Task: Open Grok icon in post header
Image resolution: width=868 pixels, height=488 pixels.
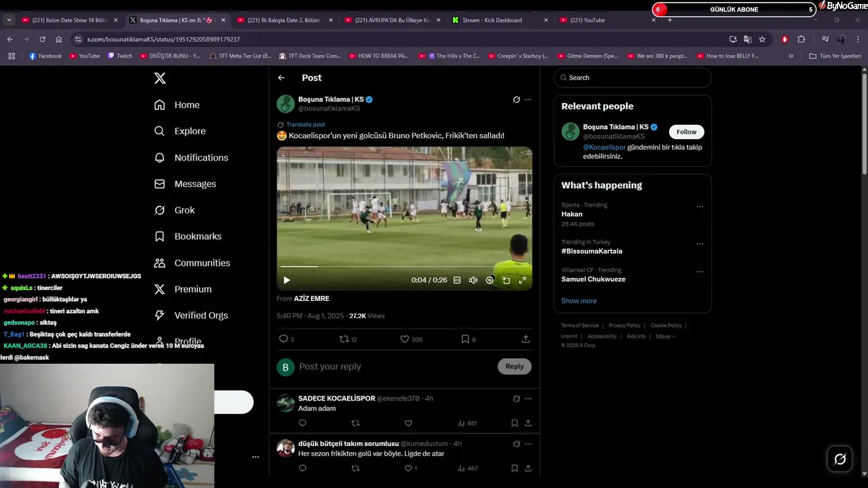Action: (x=516, y=100)
